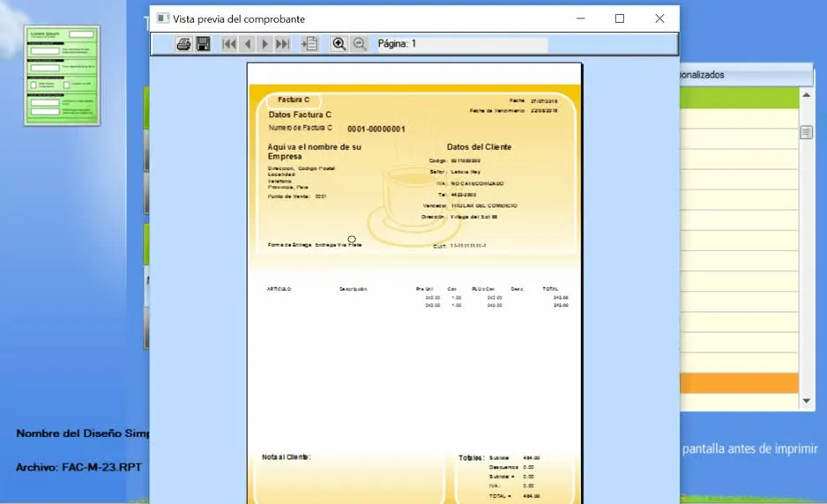Click the 'Nota al Cliente:' label

coord(286,457)
